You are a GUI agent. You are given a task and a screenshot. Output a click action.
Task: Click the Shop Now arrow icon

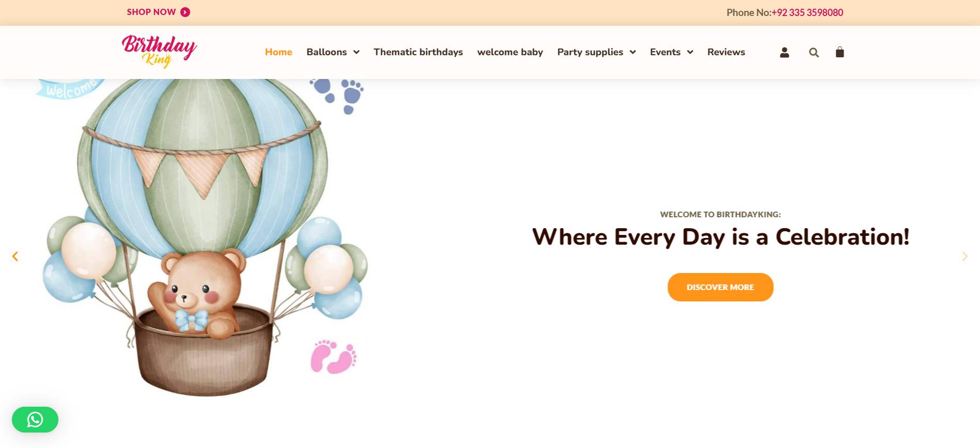(x=185, y=12)
